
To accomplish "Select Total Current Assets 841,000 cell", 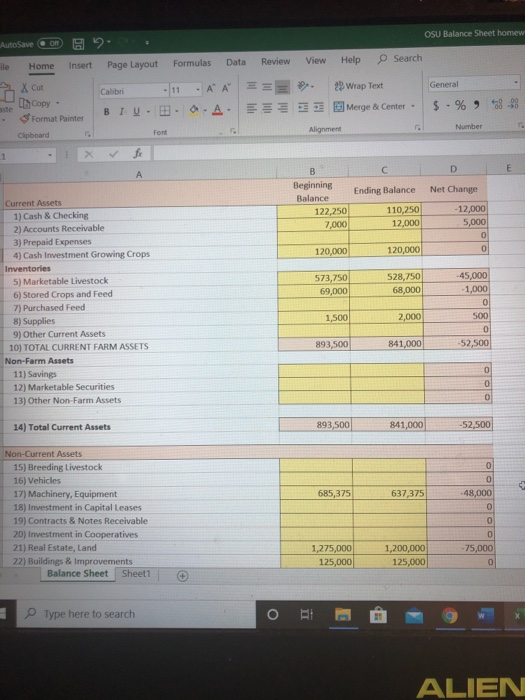I will pos(388,424).
